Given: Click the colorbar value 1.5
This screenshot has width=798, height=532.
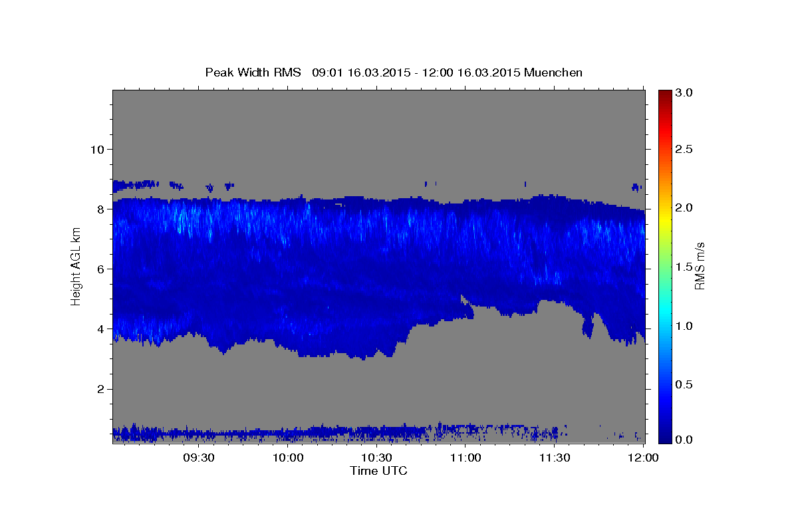Looking at the screenshot, I should [684, 267].
